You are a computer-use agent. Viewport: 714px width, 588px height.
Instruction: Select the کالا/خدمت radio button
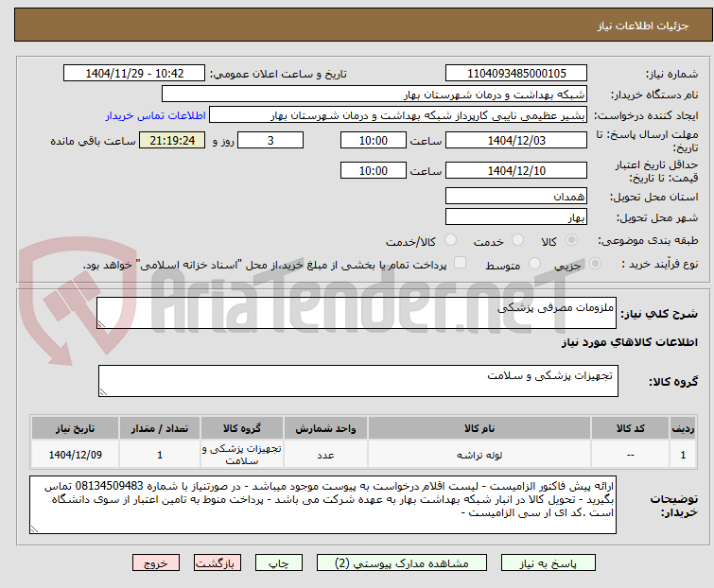(x=450, y=240)
